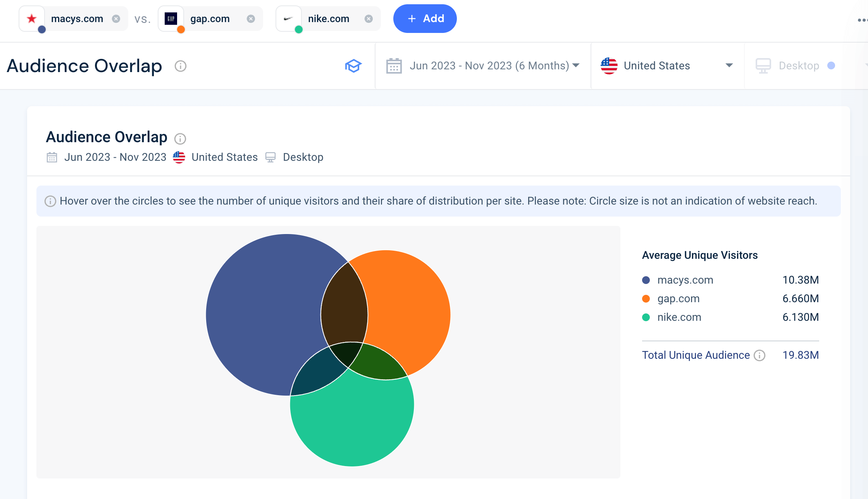Click the Average Unique Visitors heading

(x=700, y=255)
